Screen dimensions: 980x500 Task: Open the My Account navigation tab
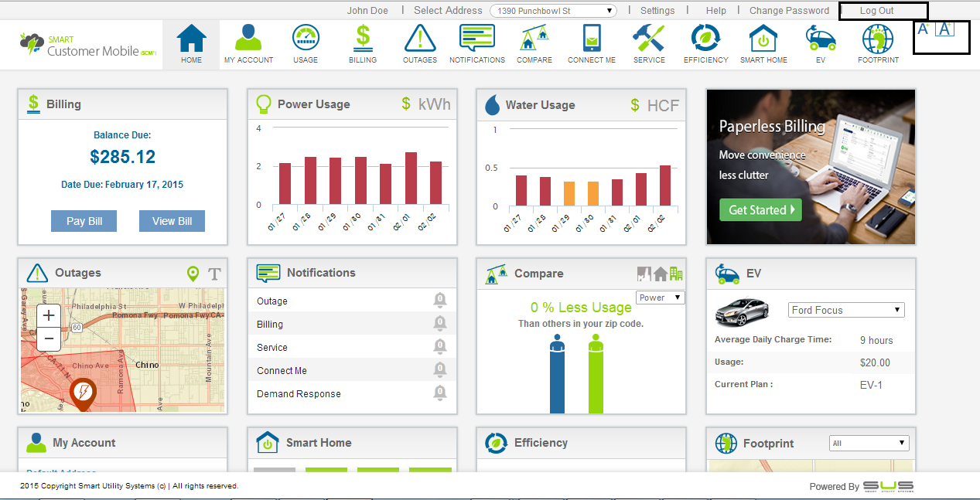(x=248, y=43)
